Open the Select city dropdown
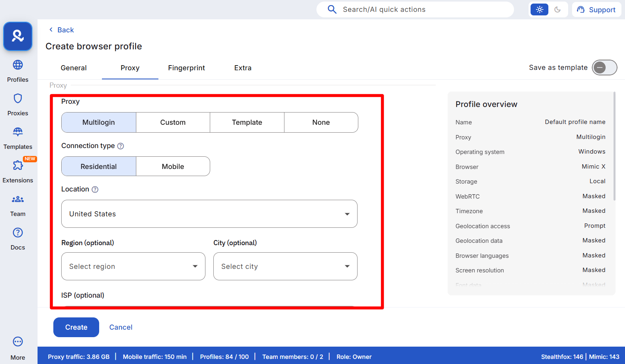The height and width of the screenshot is (364, 625). pos(285,266)
